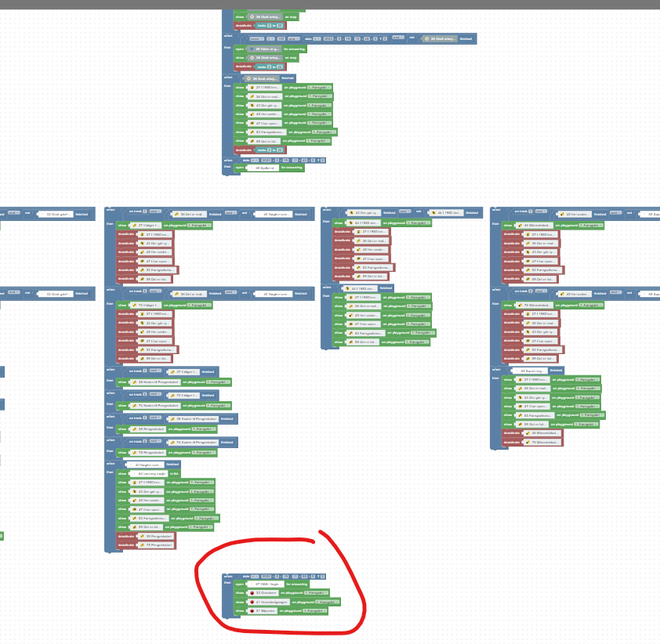The image size is (660, 644).
Task: Open playground dropdown in show 74 Koden row
Action: [x=218, y=406]
